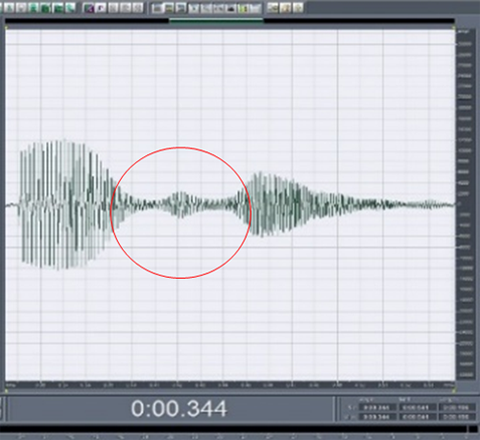The image size is (480, 440).
Task: Click the yellow-green icon in the toolbar
Action: tap(243, 8)
